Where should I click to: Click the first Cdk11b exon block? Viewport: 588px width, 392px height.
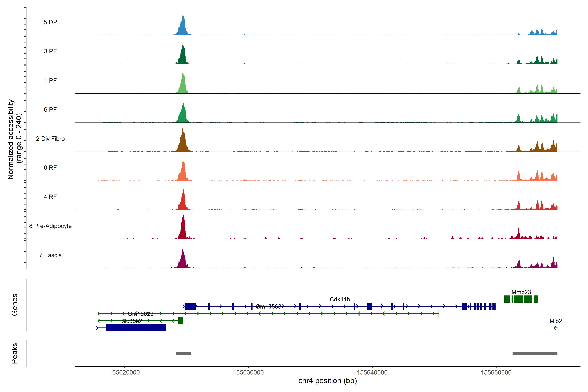pos(190,306)
